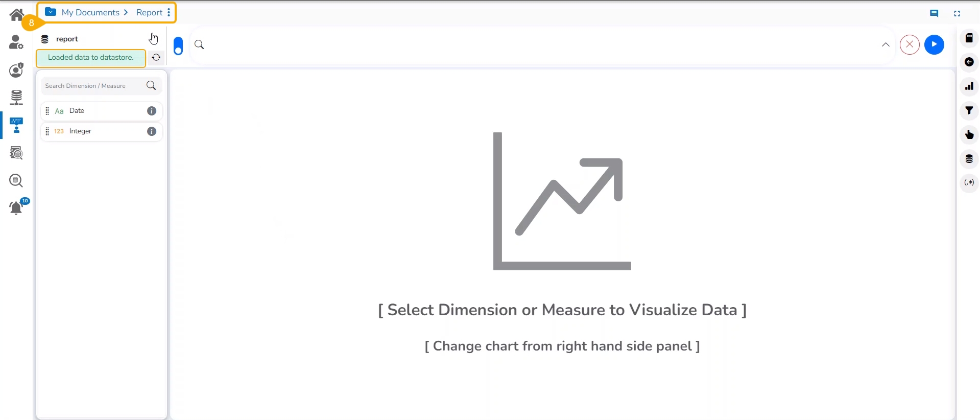Click My Documents in the breadcrumb
980x420 pixels.
[90, 13]
